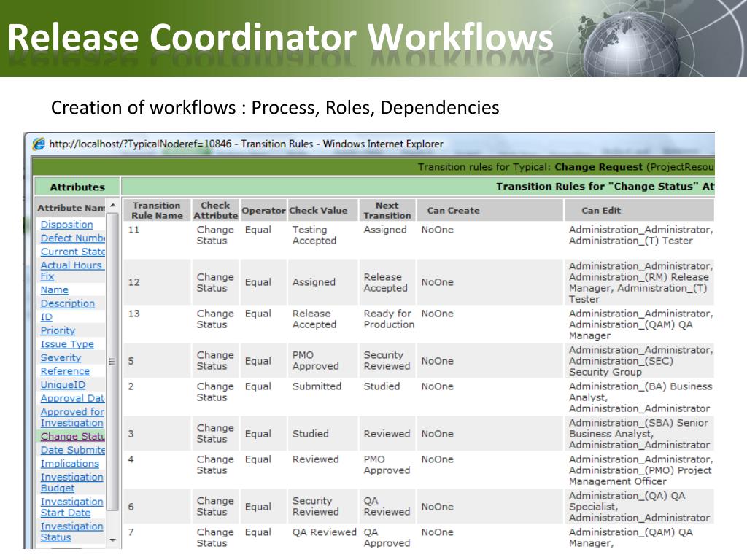The width and height of the screenshot is (747, 560).
Task: Click the Studied check value in rule 3
Action: [x=311, y=434]
